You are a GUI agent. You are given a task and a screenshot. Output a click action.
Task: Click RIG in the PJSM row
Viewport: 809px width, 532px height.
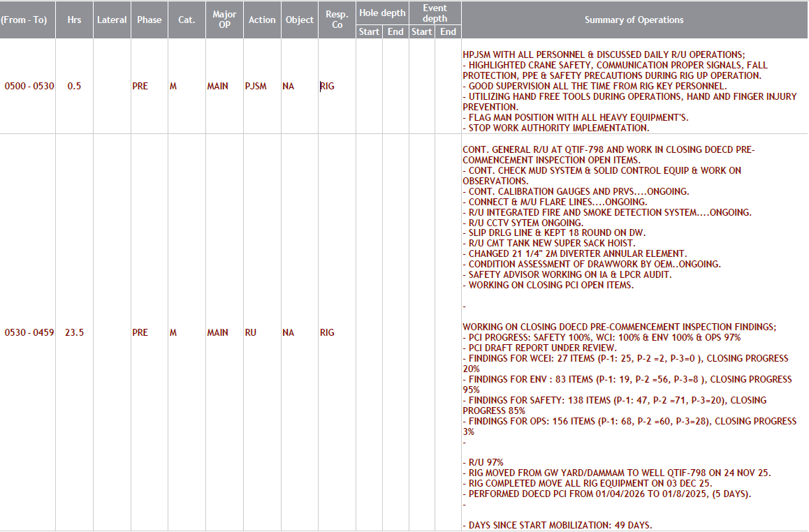point(328,87)
